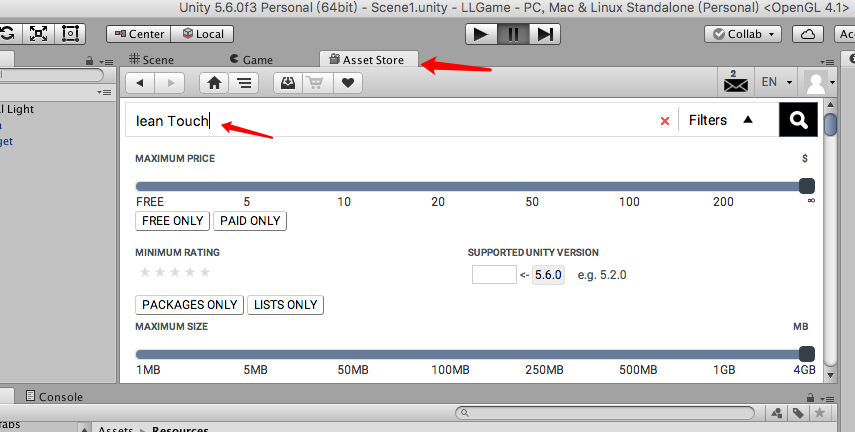Collapse the Filters panel

[721, 120]
